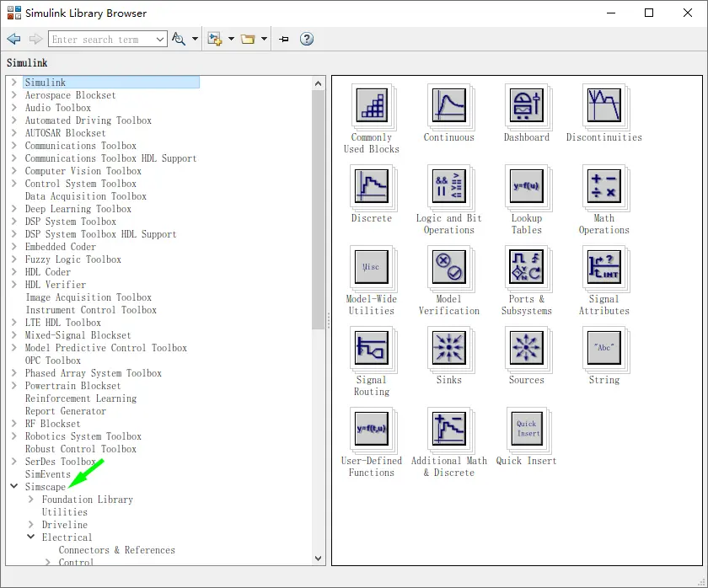Open the Sinks library icon
The image size is (708, 588).
448,348
